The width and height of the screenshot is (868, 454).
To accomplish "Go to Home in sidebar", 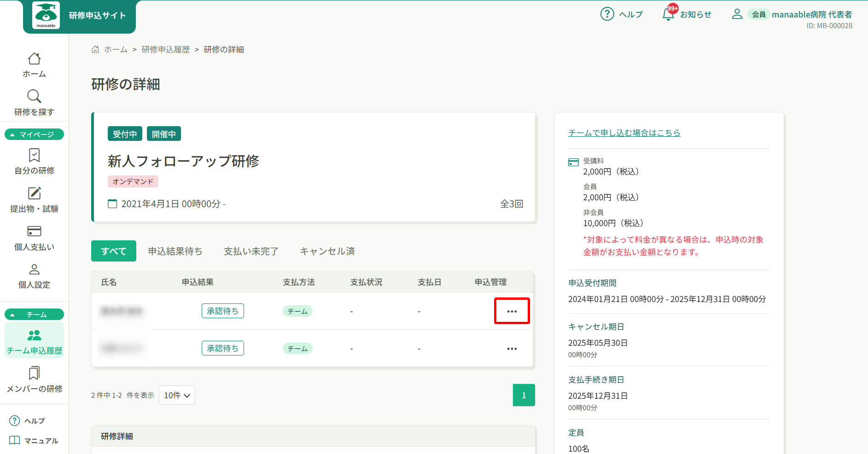I will click(x=34, y=65).
